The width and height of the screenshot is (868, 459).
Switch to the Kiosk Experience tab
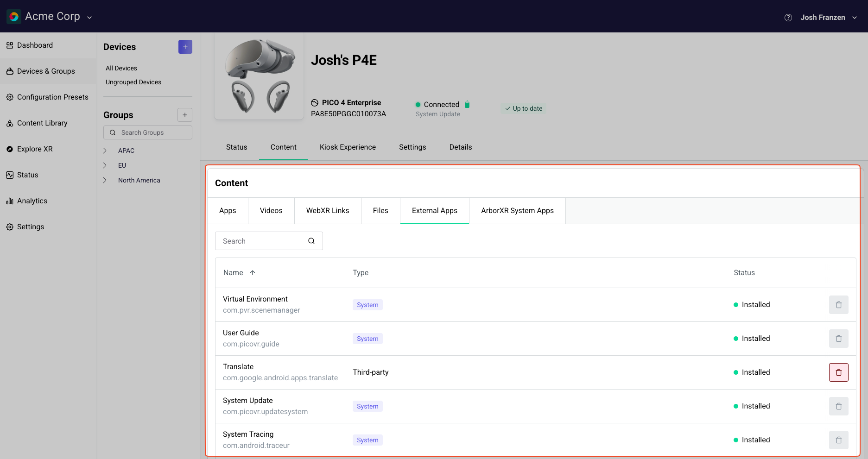348,147
